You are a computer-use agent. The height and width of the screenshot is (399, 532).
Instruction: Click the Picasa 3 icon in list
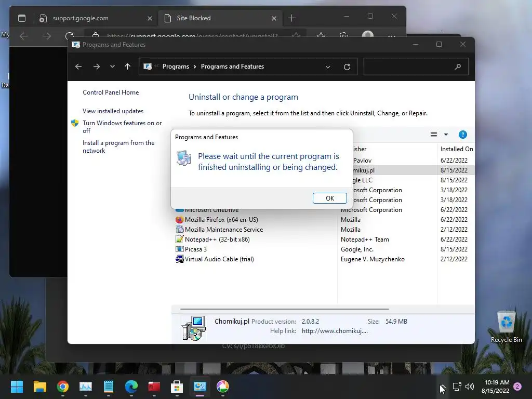(x=179, y=249)
